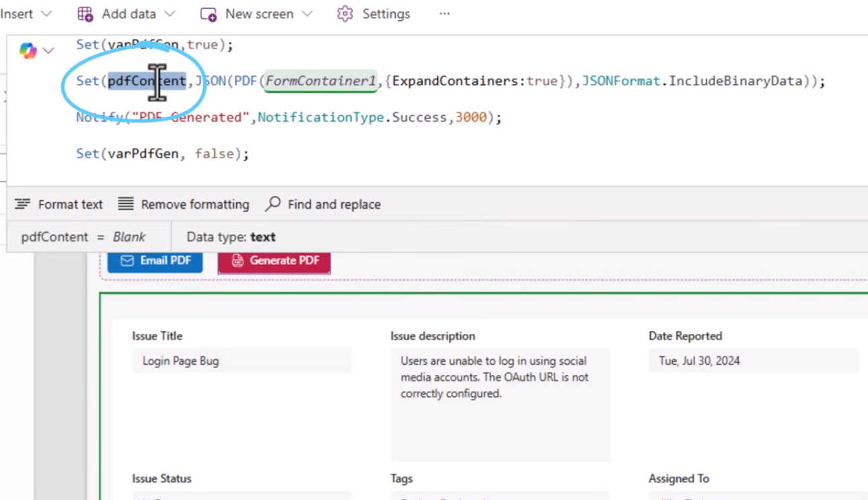
Task: Click the Issue Title text field showing Login Page Bug
Action: pos(242,361)
